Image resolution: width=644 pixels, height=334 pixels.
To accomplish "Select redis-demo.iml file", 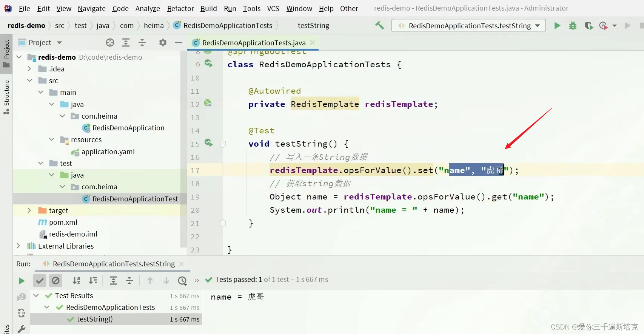I will [x=73, y=234].
